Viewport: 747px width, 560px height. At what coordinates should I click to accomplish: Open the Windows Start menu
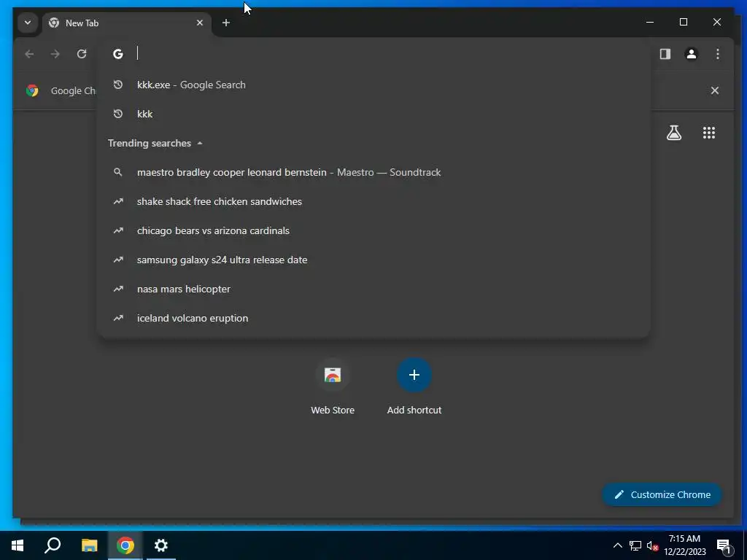[x=18, y=545]
